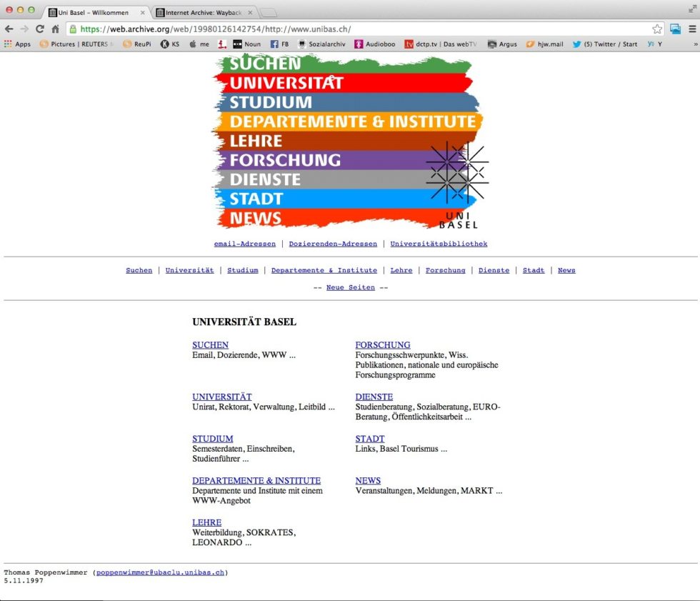
Task: Open the SUCHEN heading link in list
Action: click(210, 345)
